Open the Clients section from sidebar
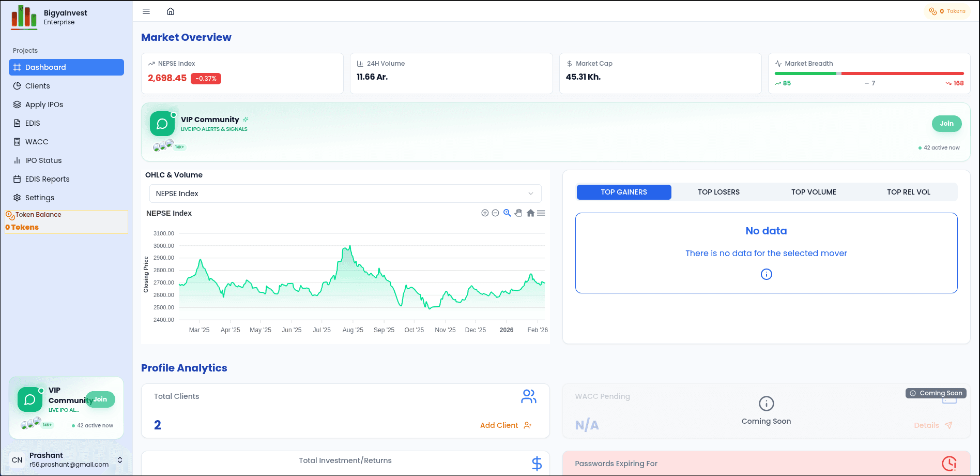The width and height of the screenshot is (980, 476). point(37,85)
